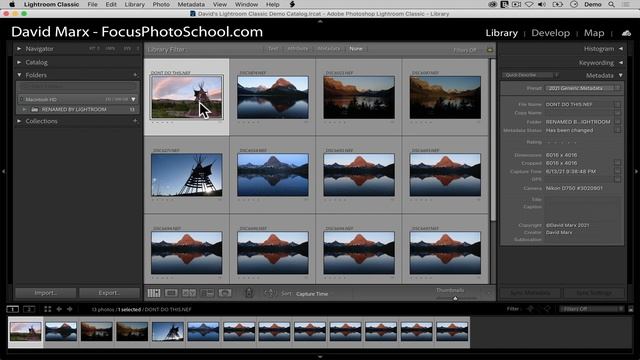Toggle sort direction icon beside Sort
Image resolution: width=640 pixels, height=360 pixels.
coord(269,293)
